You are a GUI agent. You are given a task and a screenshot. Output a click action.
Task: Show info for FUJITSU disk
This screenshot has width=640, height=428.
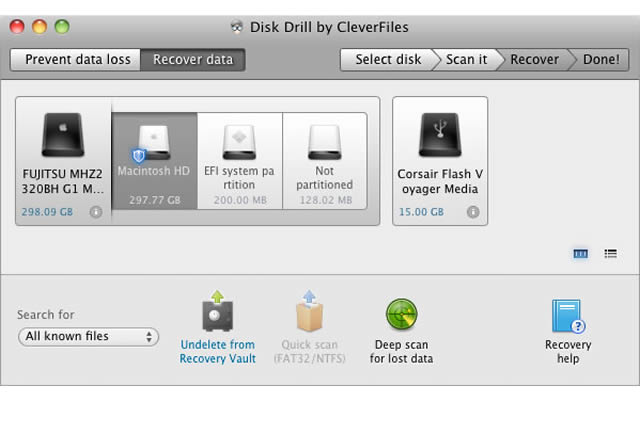tap(96, 212)
